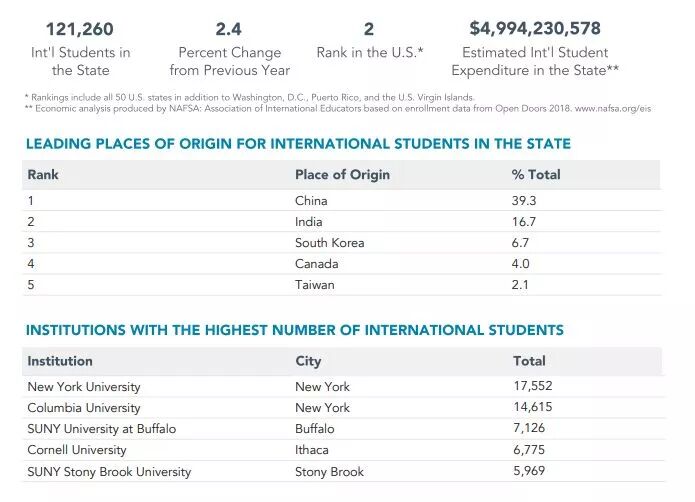Click rank number 3 in origin table
The image size is (695, 502).
[31, 243]
